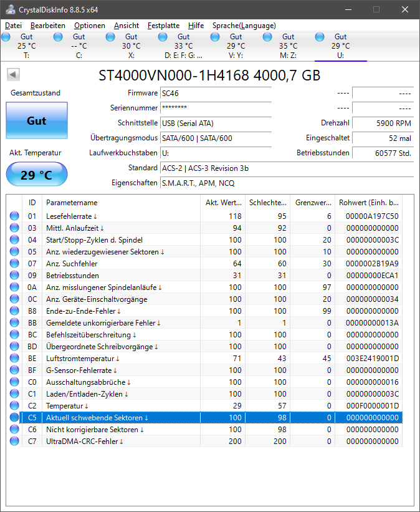This screenshot has height=512, width=420.
Task: Click status orb of Gemeldete unkorrigierbare Fehler row
Action: click(x=14, y=322)
